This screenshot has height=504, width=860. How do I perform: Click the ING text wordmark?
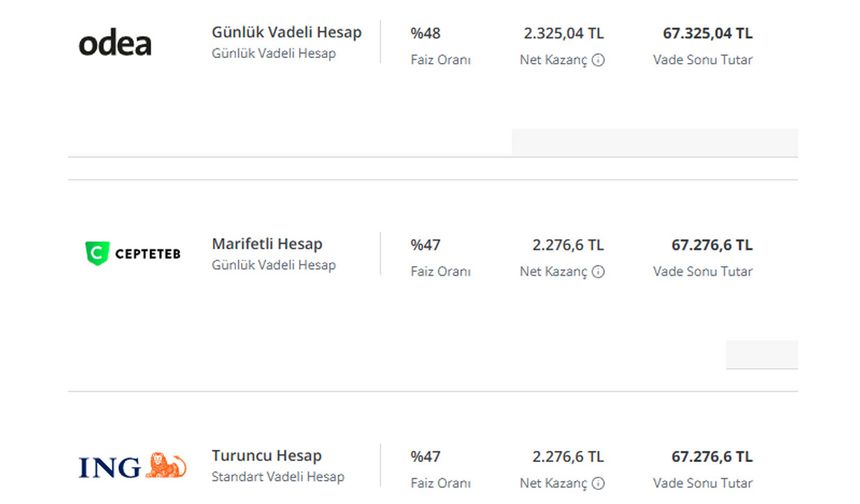point(110,468)
